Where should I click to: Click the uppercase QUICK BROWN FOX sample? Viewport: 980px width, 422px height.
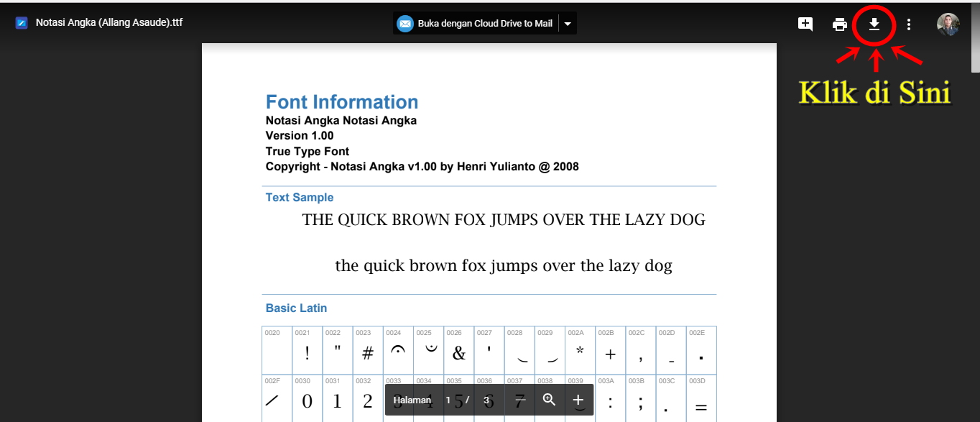(504, 220)
